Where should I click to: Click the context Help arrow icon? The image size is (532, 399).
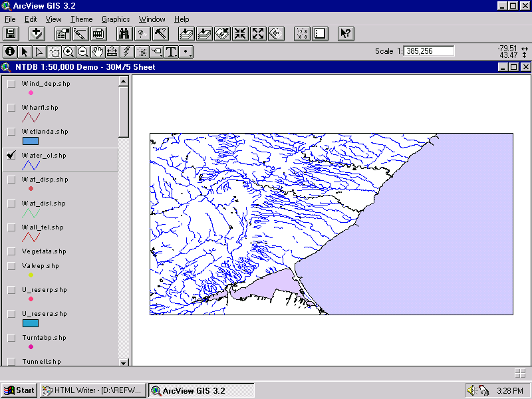[346, 34]
